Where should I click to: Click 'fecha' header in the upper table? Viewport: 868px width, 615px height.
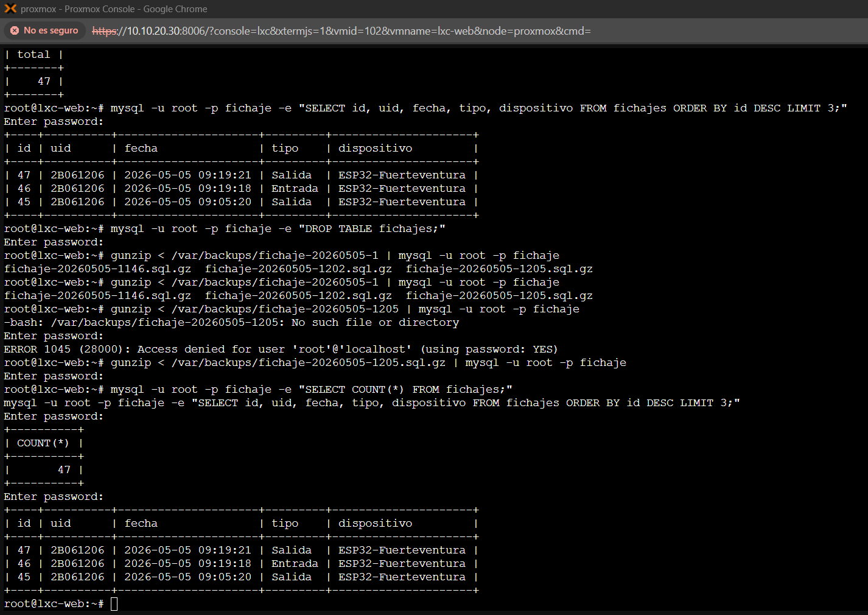[x=141, y=148]
